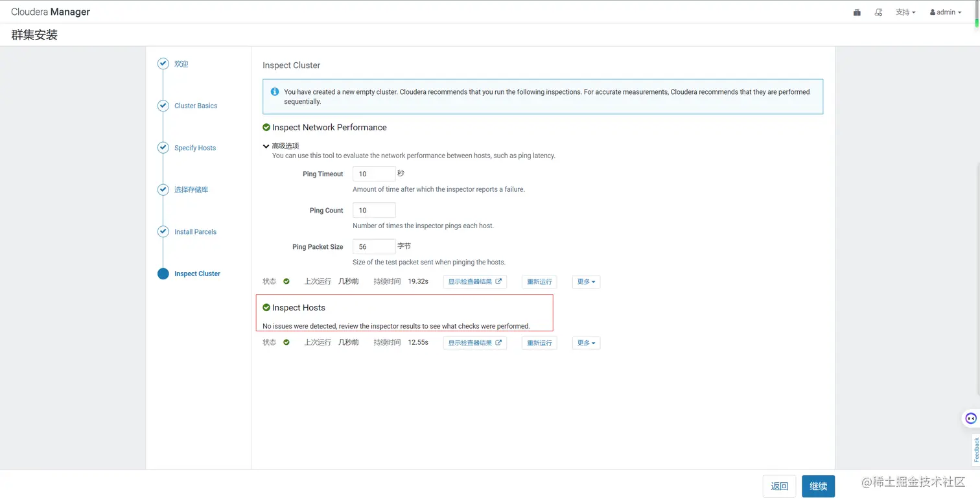This screenshot has width=980, height=503.
Task: Open 更多 dropdown for Inspect Hosts
Action: point(586,343)
